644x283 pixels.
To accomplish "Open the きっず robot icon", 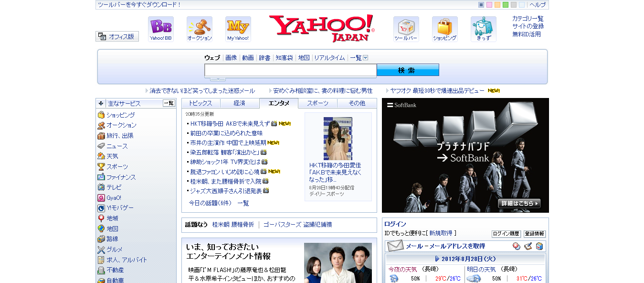I will coord(483,29).
